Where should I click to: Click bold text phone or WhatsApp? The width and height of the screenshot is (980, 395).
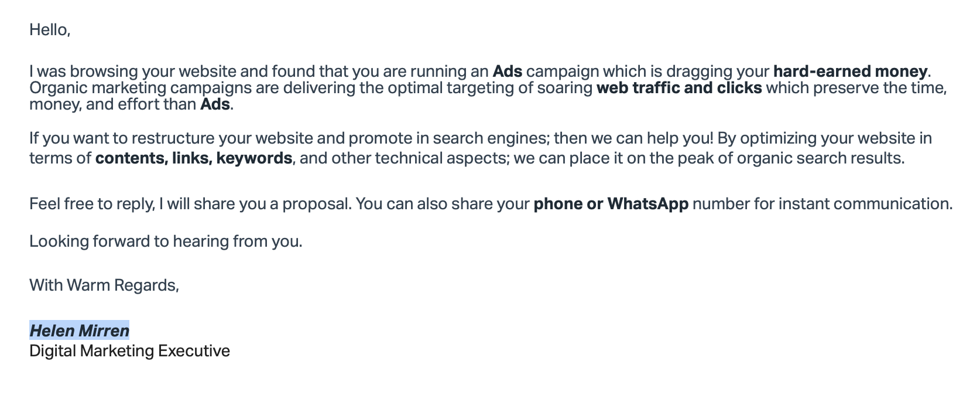coord(611,204)
